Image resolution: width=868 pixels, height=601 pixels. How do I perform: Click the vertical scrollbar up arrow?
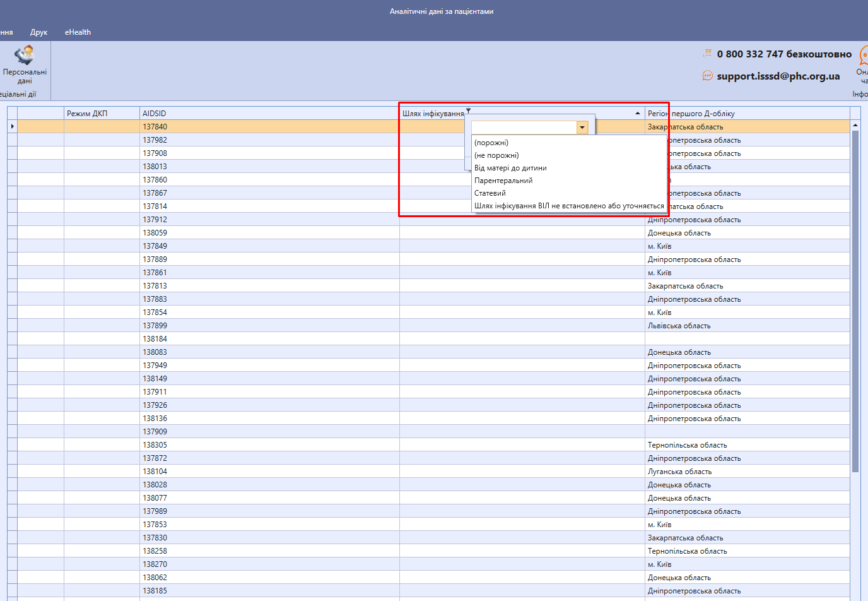point(855,125)
